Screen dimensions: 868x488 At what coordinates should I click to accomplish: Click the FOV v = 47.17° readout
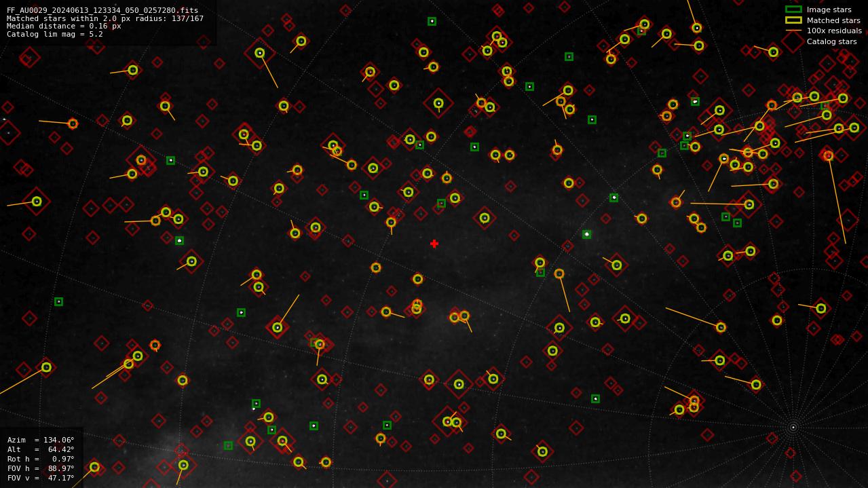tap(41, 478)
